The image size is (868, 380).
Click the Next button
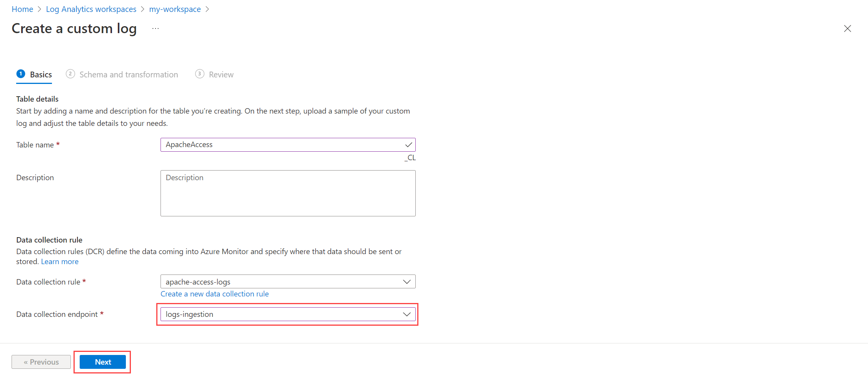click(103, 362)
